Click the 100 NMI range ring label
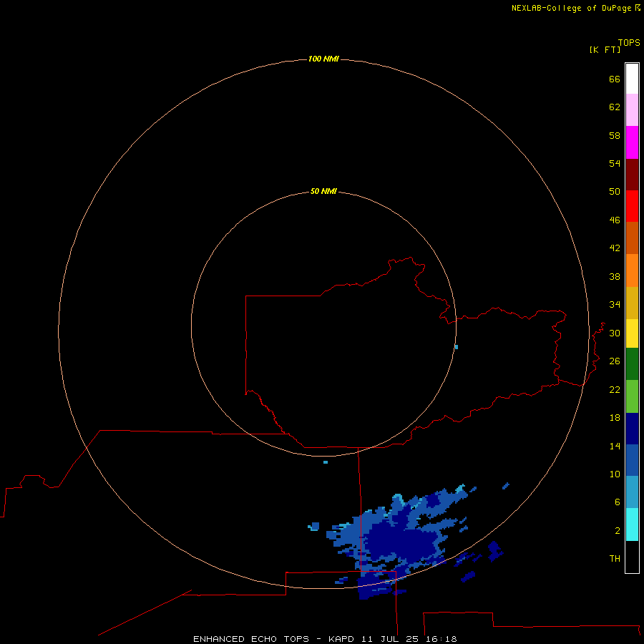 pyautogui.click(x=323, y=59)
